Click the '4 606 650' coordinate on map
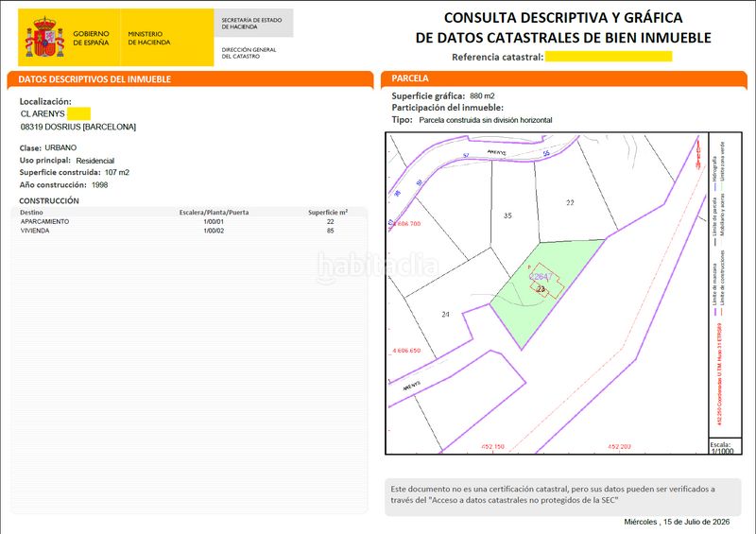Screen dimensions: 756x534 pyautogui.click(x=406, y=351)
